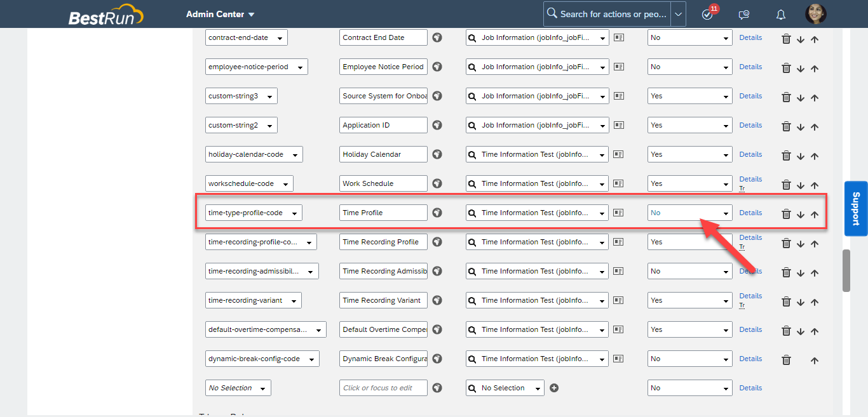The width and height of the screenshot is (868, 417).
Task: Click the Tr link under Work Schedule Details
Action: [x=742, y=189]
